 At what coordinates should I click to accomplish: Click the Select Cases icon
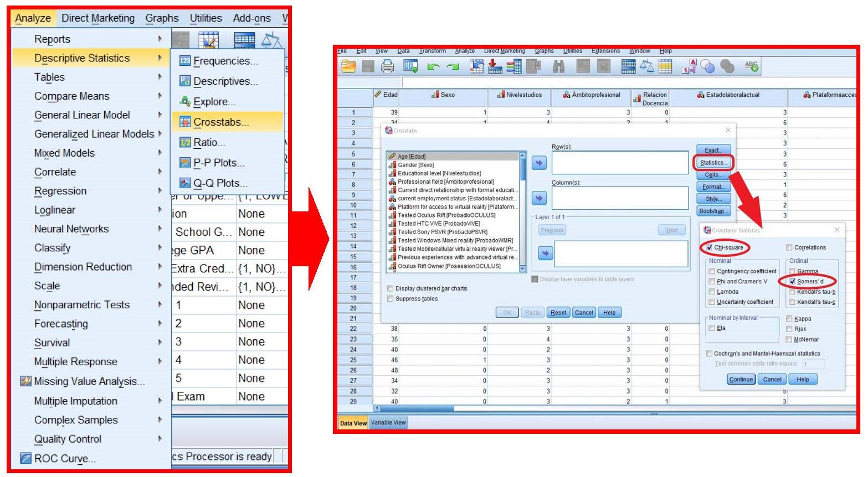665,66
